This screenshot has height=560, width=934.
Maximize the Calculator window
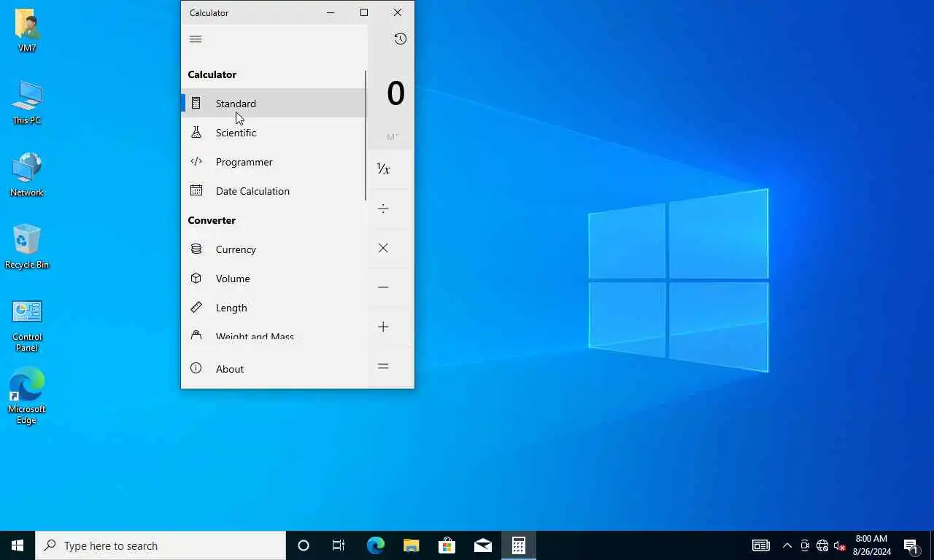click(x=364, y=12)
